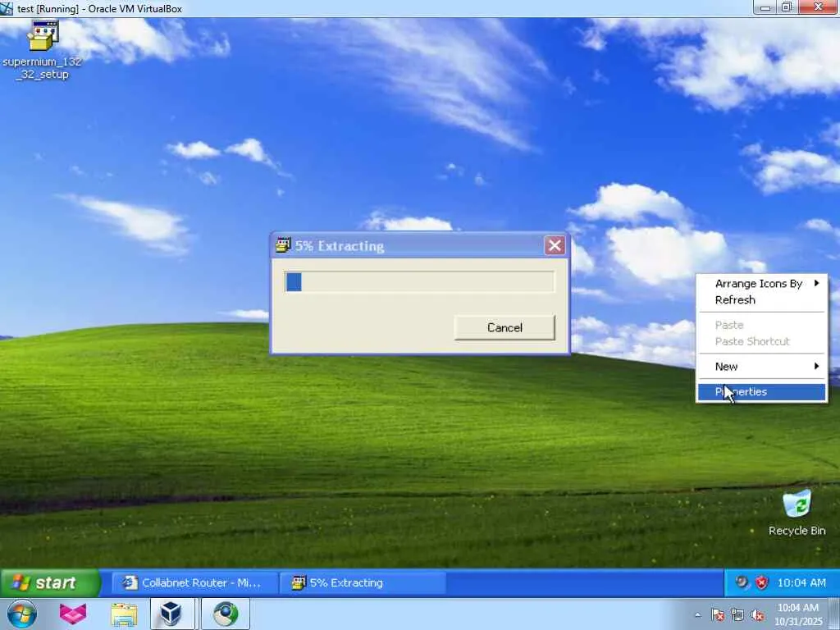Image resolution: width=840 pixels, height=630 pixels.
Task: Switch to VirtualBox in the host taskbar
Action: pyautogui.click(x=171, y=614)
